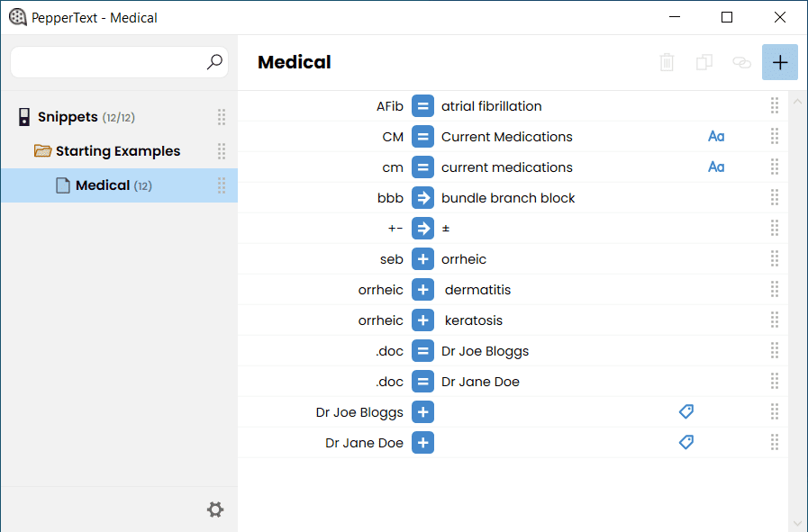The width and height of the screenshot is (808, 532).
Task: Open settings with the gear icon
Action: coord(215,509)
